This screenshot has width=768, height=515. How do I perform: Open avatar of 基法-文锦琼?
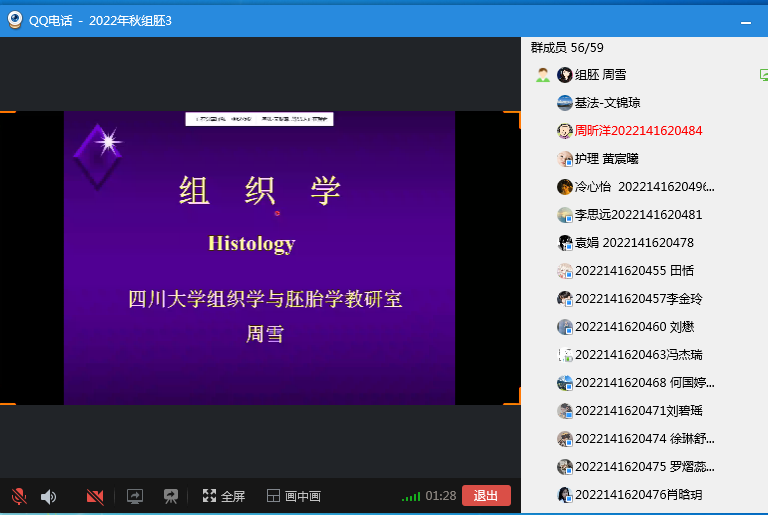(565, 103)
